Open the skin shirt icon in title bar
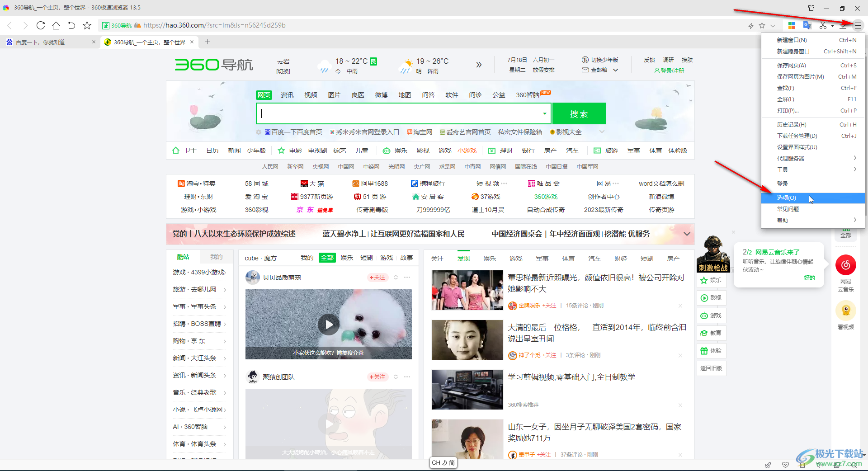 pos(811,8)
